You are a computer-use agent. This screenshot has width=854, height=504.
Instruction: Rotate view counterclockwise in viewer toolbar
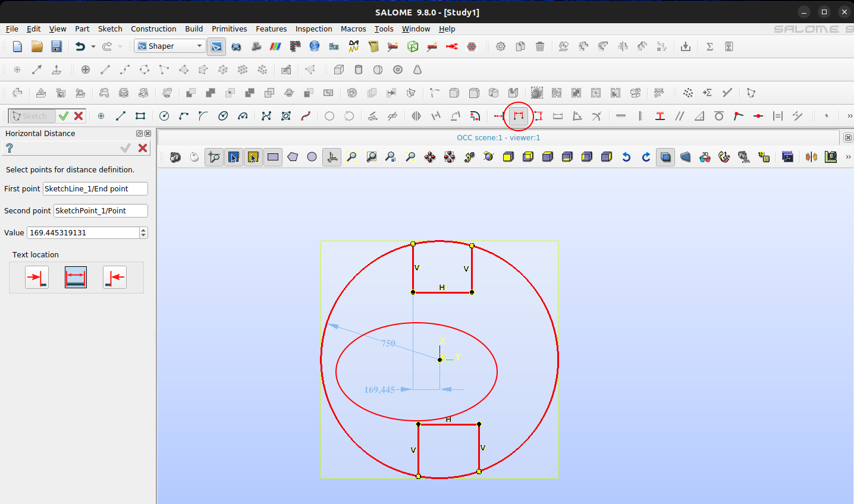(626, 157)
